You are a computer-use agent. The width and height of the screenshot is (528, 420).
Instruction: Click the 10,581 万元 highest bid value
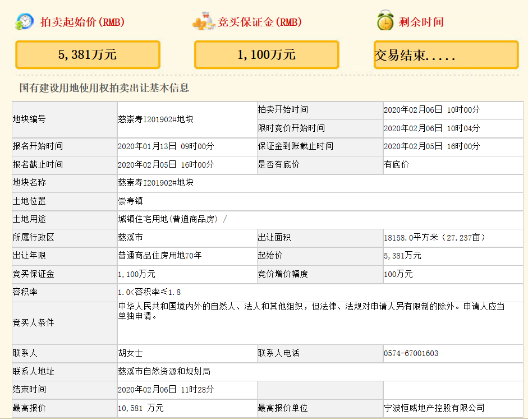pyautogui.click(x=140, y=408)
